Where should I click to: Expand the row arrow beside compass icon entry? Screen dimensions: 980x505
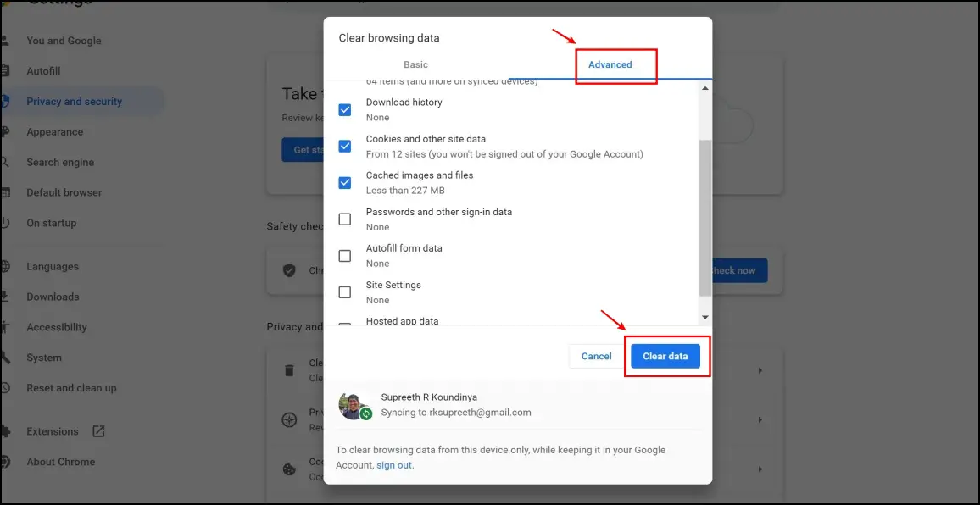click(760, 420)
